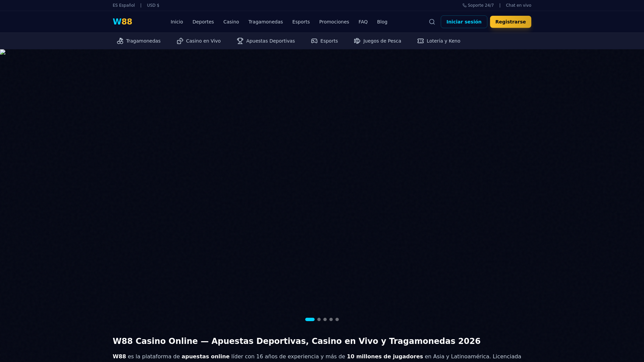Click the phone icon beside Soporte 24/7
644x362 pixels.
click(465, 5)
